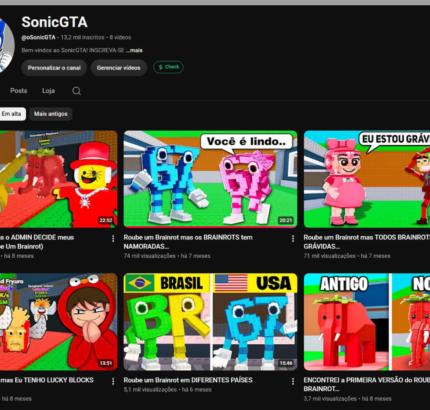
Task: Open title Roube um Brainrot em DIFERENTES PAÍSES
Action: pyautogui.click(x=188, y=380)
